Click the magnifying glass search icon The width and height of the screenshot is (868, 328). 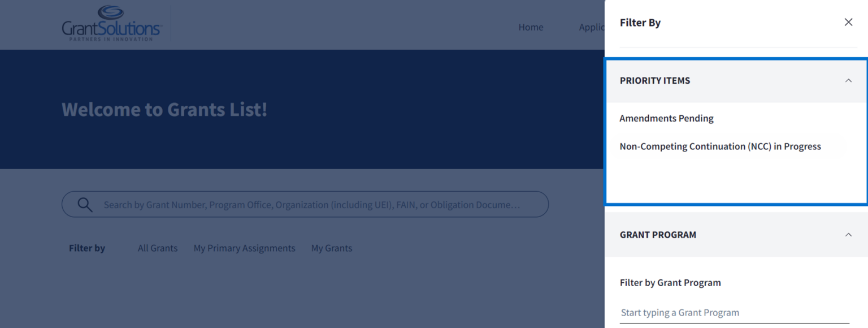click(85, 205)
